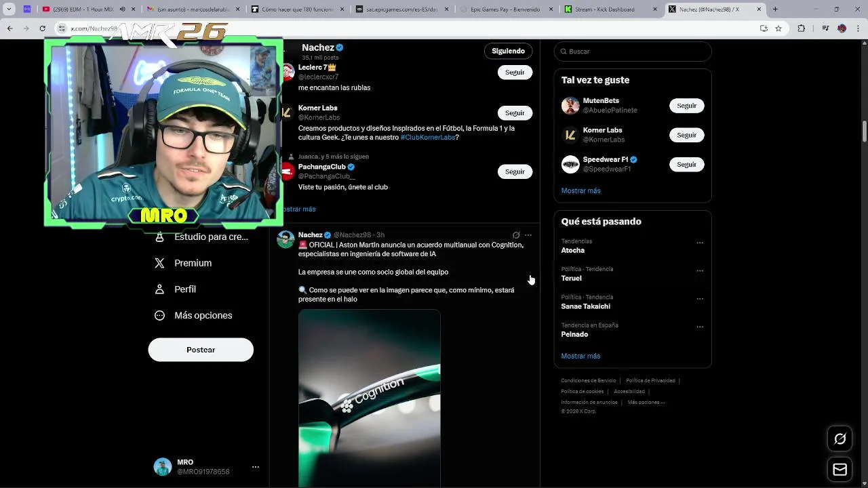Open options for the Atocha trend
This screenshot has height=488, width=868.
pyautogui.click(x=700, y=243)
